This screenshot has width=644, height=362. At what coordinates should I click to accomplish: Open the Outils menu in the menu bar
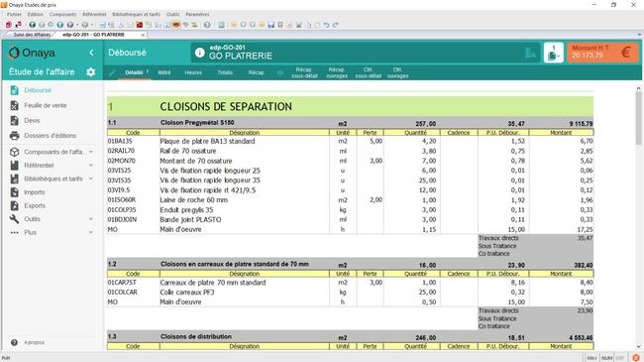point(173,14)
